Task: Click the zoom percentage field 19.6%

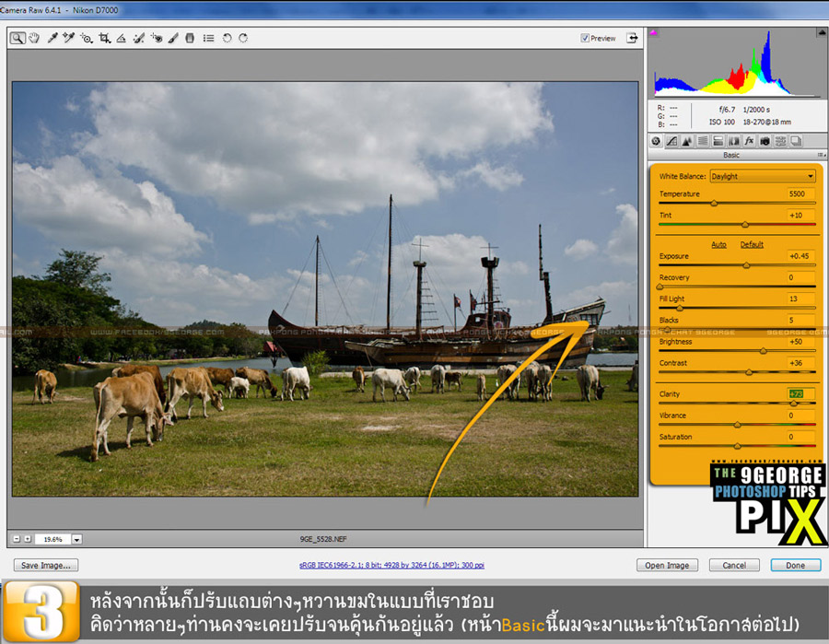Action: tap(53, 539)
